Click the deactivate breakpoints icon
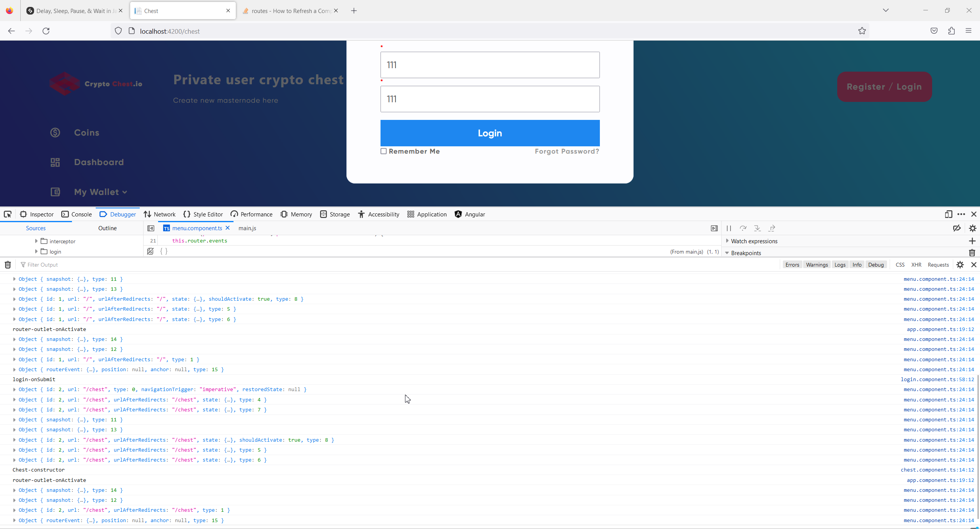 pyautogui.click(x=957, y=228)
